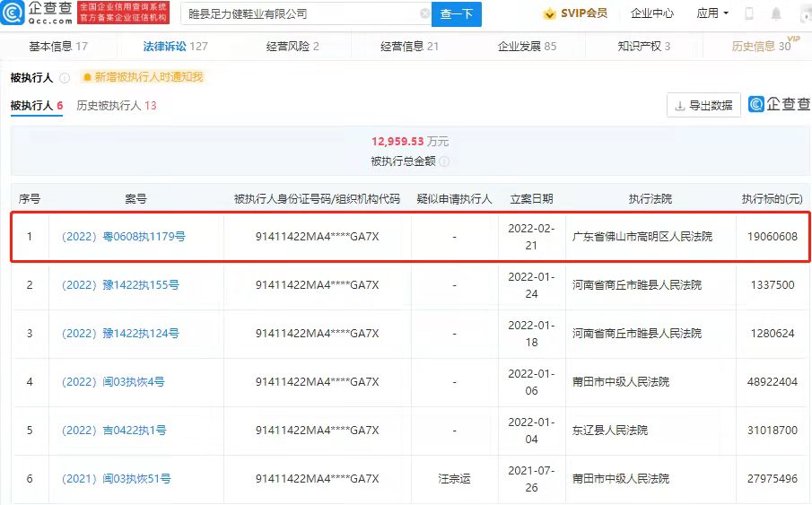Click filing date 2022-02-21
Image resolution: width=812 pixels, height=505 pixels.
(x=531, y=237)
